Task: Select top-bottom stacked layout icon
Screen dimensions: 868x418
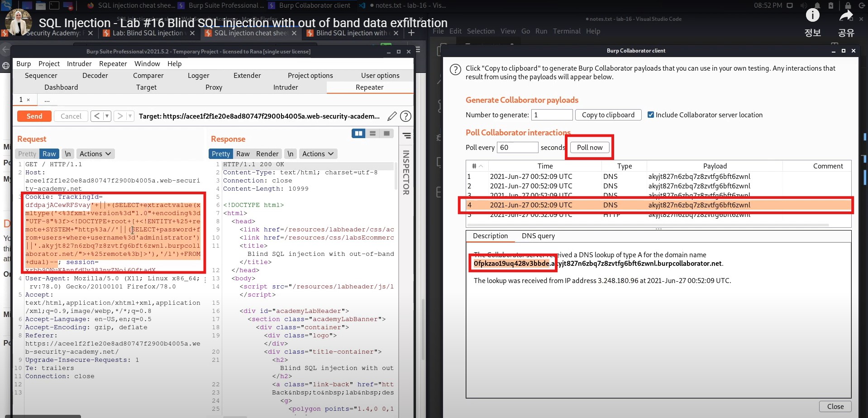Action: (x=372, y=133)
